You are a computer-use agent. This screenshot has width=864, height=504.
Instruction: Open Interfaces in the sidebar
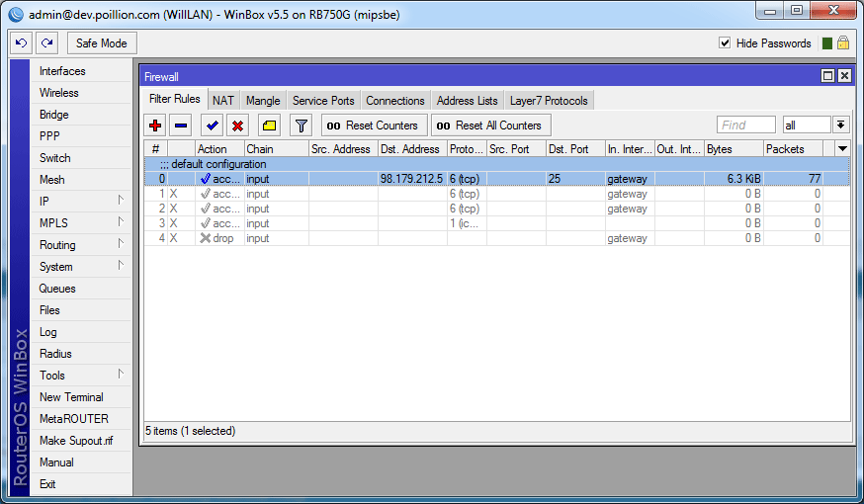81,71
